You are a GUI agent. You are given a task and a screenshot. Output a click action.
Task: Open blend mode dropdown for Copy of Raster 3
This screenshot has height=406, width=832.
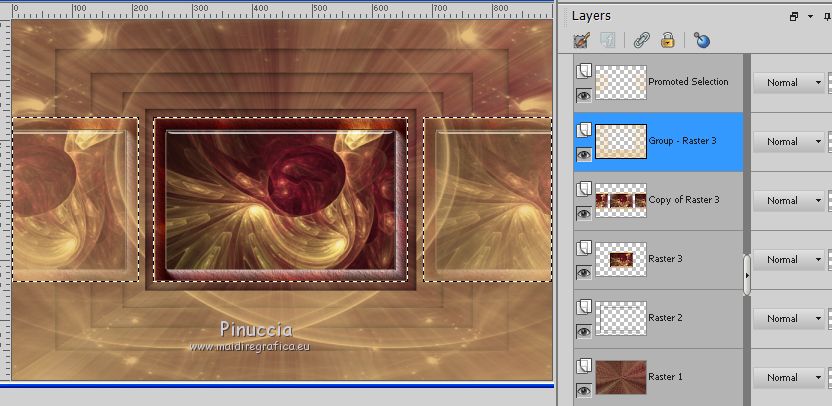click(789, 201)
